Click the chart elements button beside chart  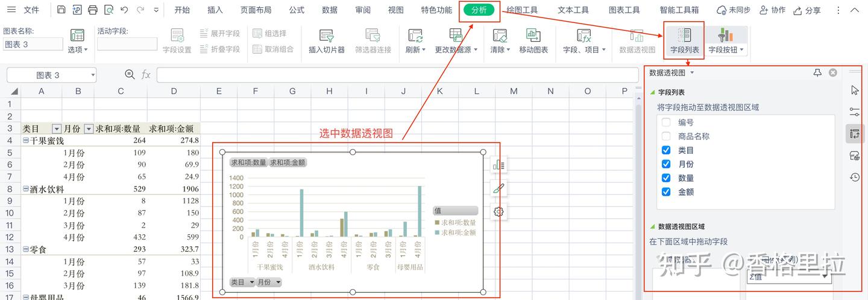tap(498, 165)
